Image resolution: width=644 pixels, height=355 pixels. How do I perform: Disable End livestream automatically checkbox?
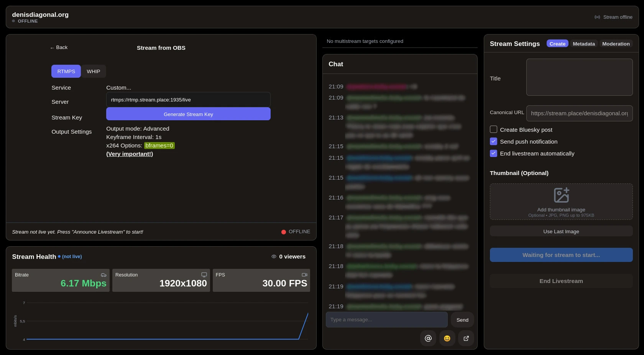493,153
